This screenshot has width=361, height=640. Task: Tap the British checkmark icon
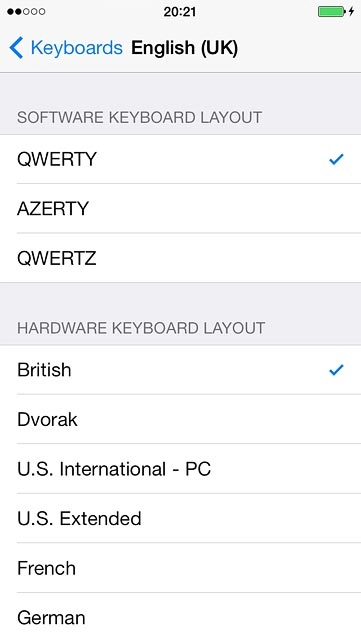click(x=336, y=370)
